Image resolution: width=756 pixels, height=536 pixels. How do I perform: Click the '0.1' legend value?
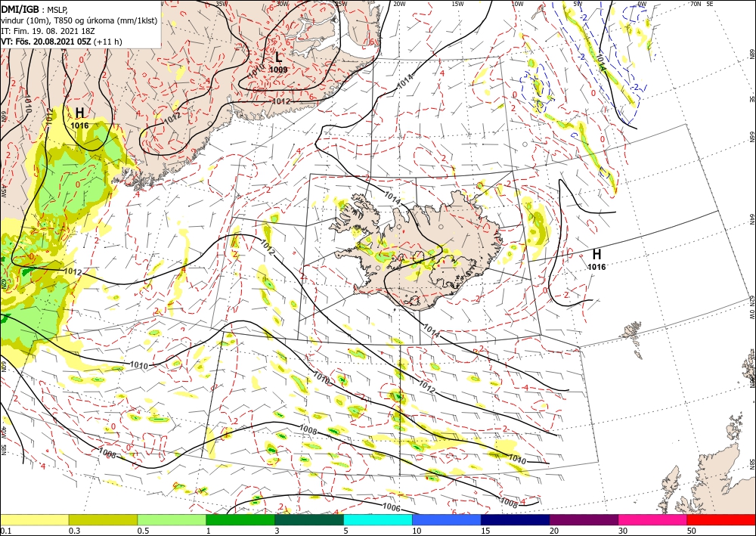click(5, 531)
